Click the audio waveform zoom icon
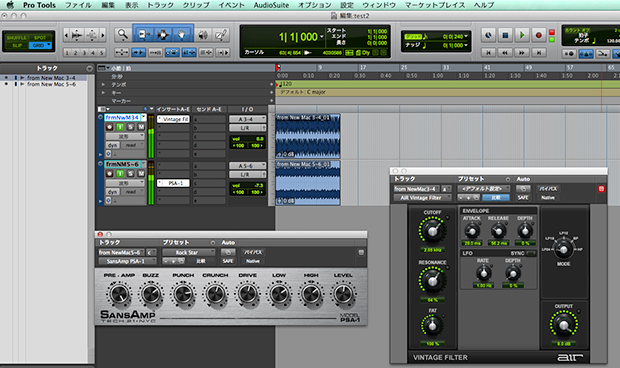 pos(77,35)
